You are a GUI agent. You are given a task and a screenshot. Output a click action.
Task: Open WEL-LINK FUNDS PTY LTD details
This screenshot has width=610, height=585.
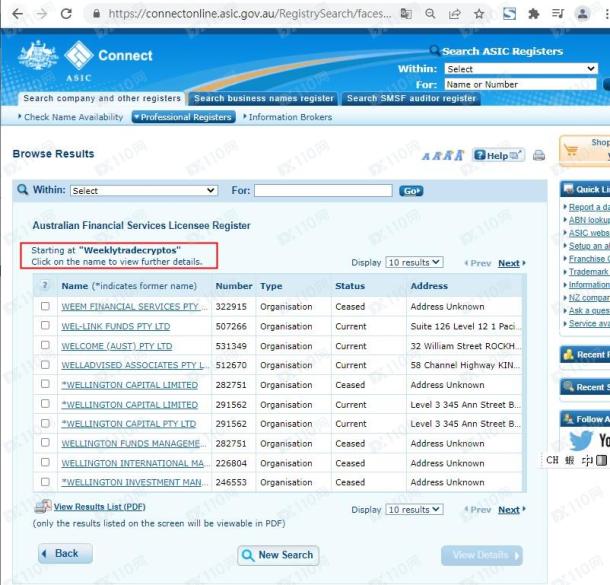116,326
